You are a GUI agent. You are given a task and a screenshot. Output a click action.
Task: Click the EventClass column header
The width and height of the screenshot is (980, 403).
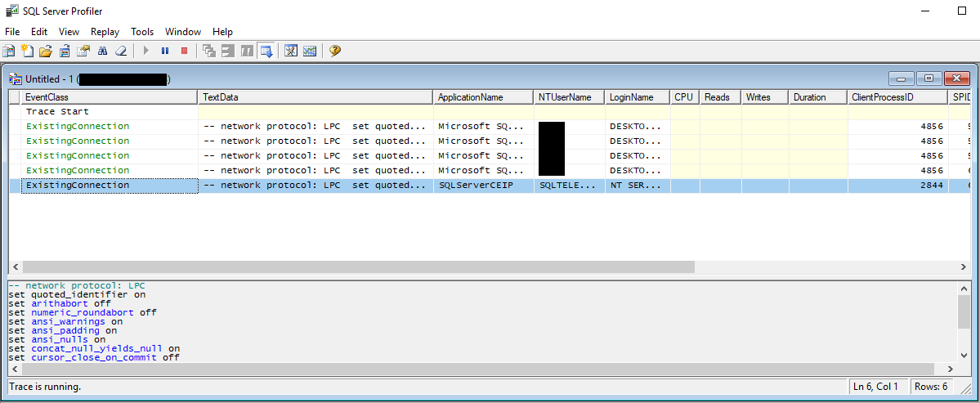(110, 96)
